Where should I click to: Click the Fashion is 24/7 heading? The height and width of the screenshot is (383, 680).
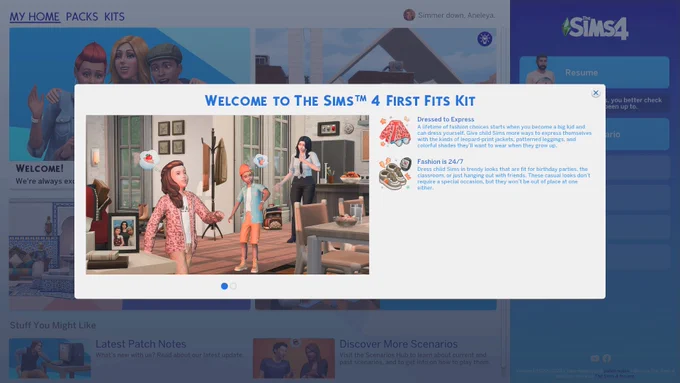[440, 161]
